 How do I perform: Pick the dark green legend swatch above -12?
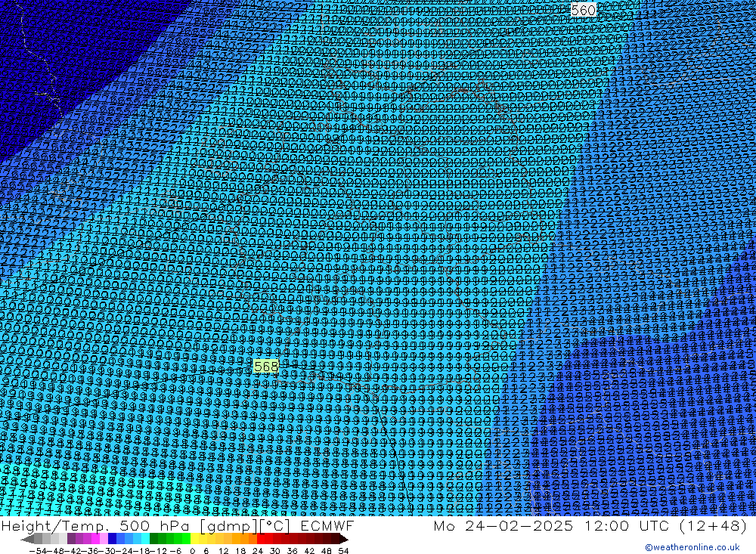153,539
